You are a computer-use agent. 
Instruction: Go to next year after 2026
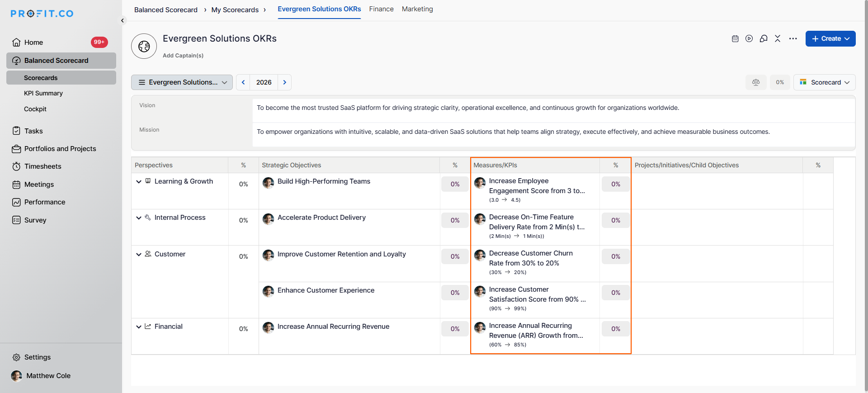(285, 82)
